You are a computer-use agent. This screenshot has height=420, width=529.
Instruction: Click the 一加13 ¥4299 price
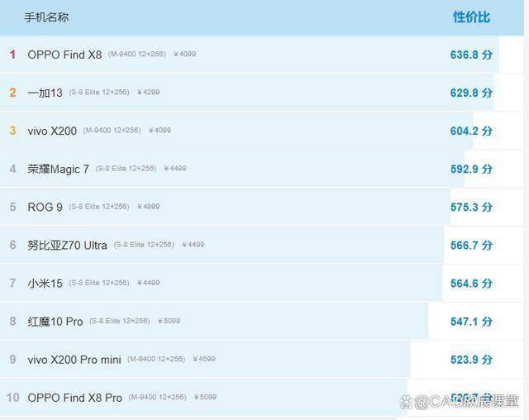[x=148, y=92]
